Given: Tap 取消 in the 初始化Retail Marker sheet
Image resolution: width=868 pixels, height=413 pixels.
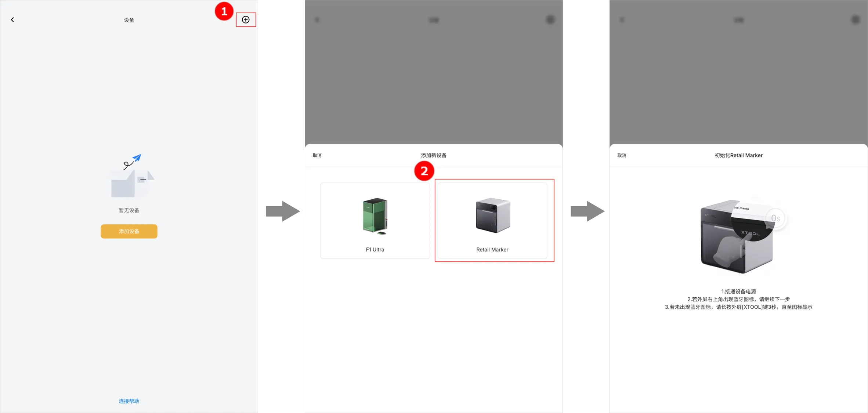Looking at the screenshot, I should coord(622,155).
